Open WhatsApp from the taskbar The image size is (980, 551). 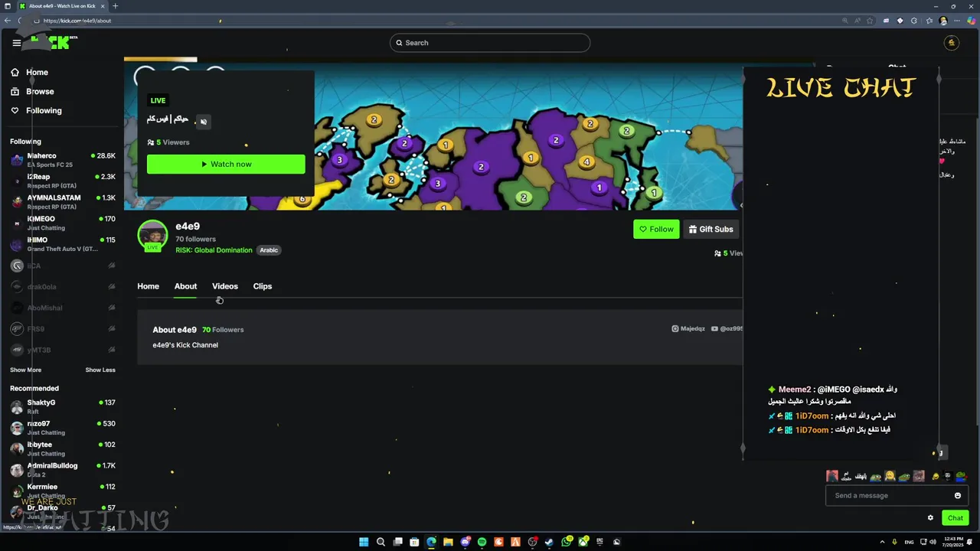(566, 542)
